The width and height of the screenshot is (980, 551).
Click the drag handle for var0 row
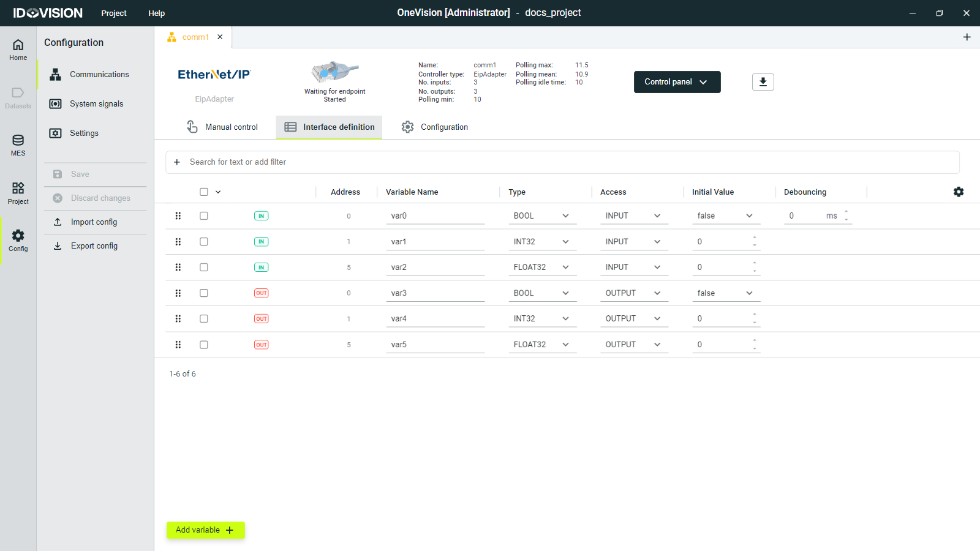pos(178,216)
